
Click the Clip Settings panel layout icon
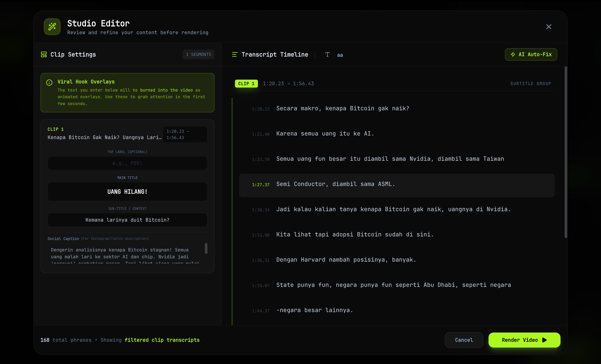(x=44, y=54)
